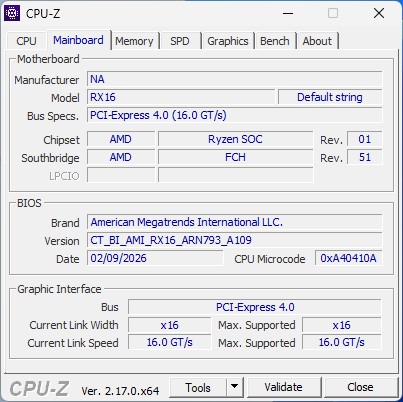Click the empty LPCIO vendor field
This screenshot has width=403, height=402.
pos(121,175)
